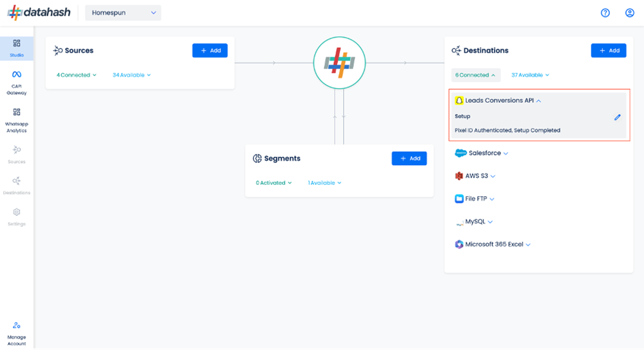Go to Destinations in the sidebar
This screenshot has width=644, height=350.
click(x=17, y=186)
